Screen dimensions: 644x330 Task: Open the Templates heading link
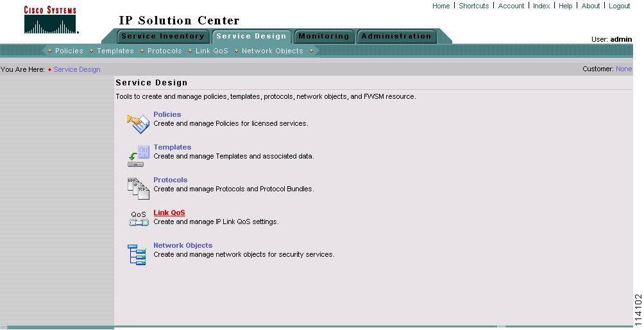click(172, 147)
